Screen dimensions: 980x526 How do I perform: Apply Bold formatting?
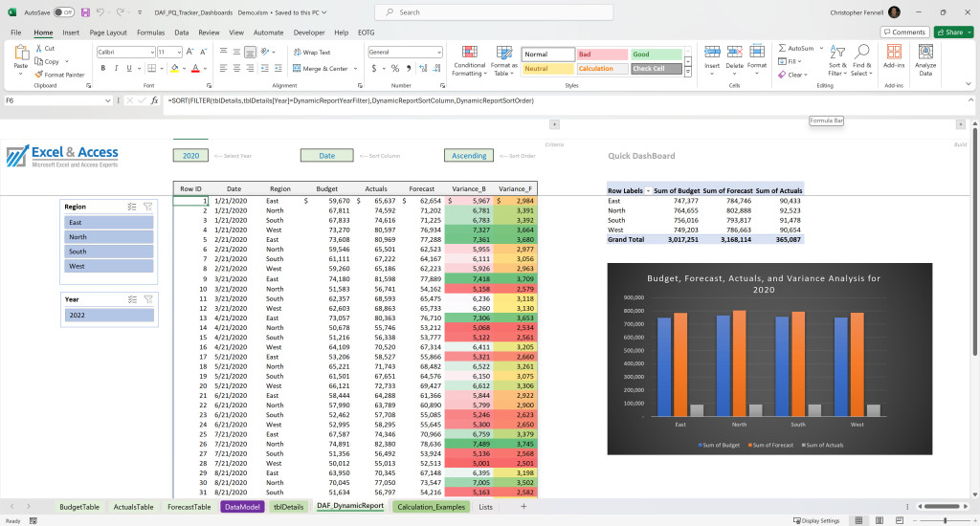103,68
